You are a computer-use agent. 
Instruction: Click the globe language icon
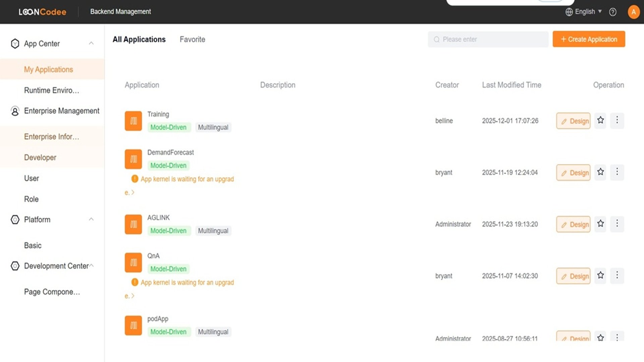coord(569,12)
